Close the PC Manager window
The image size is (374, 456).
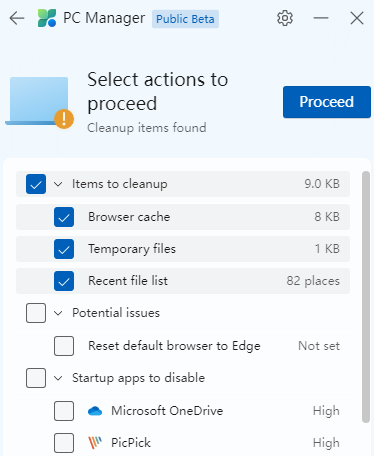357,18
